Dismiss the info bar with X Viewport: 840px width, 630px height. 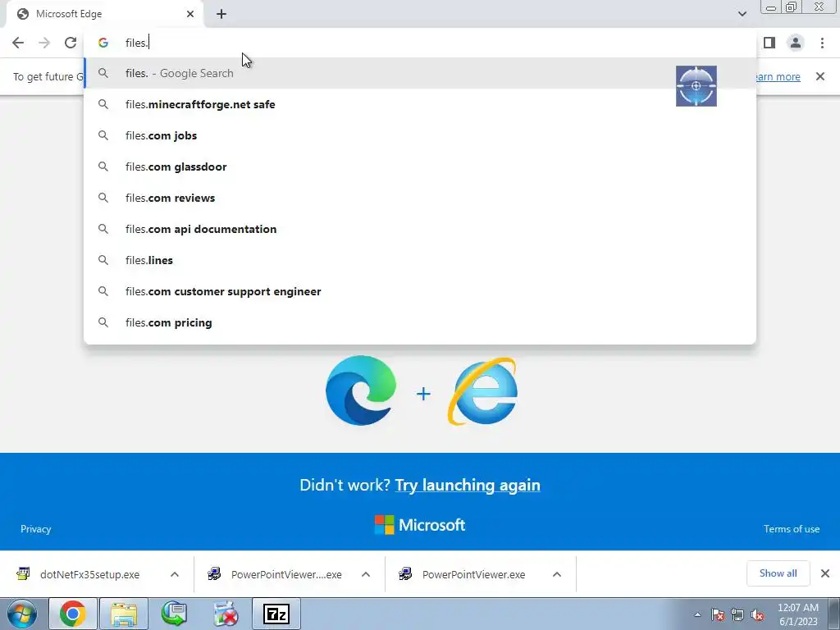click(819, 76)
